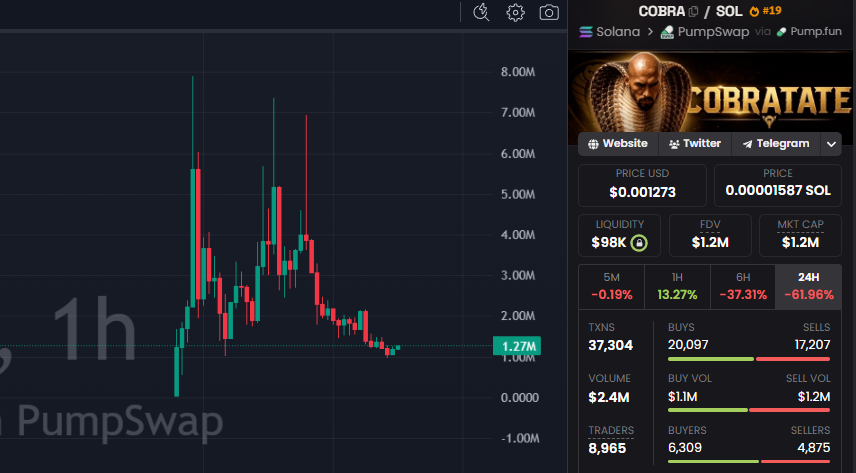Click the Solana breadcrumb link
856x473 pixels.
[x=617, y=32]
